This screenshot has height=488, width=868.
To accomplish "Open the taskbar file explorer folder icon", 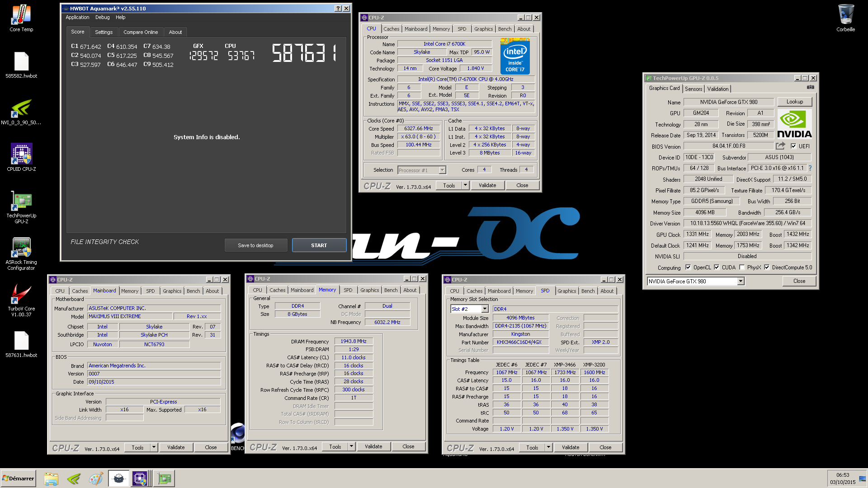I will click(51, 479).
